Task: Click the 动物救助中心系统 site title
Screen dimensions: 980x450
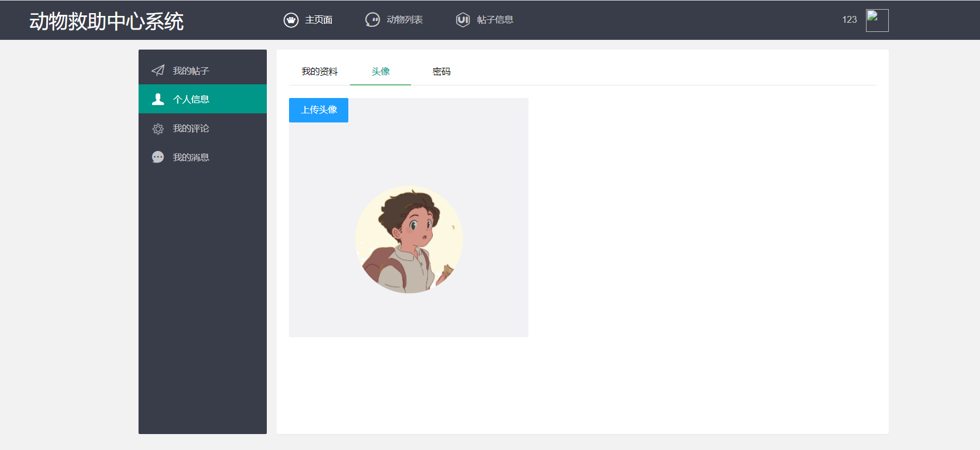Action: pyautogui.click(x=107, y=21)
